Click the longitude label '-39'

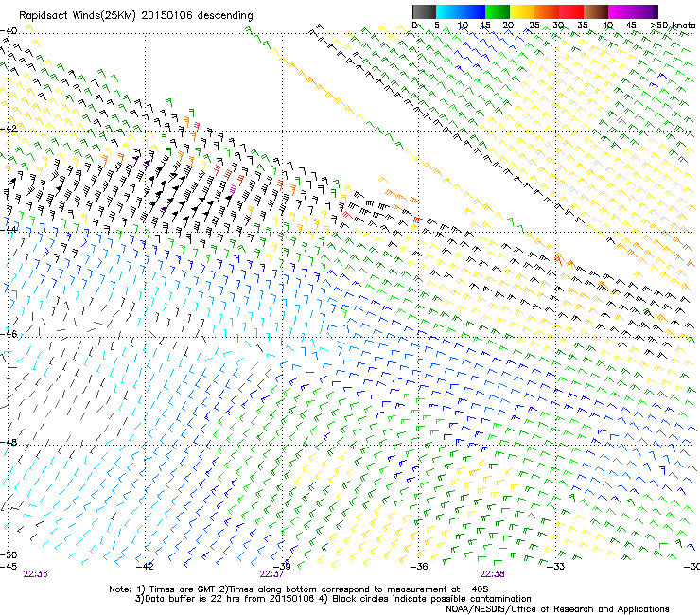point(282,567)
